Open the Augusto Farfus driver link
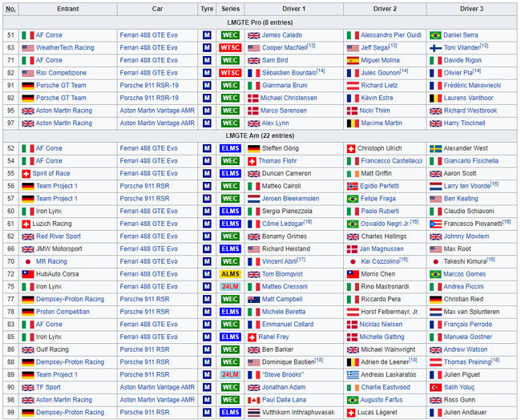 tap(382, 400)
